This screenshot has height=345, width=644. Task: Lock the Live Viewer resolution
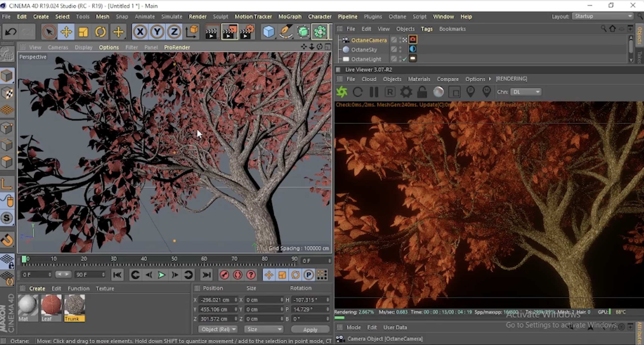[422, 92]
